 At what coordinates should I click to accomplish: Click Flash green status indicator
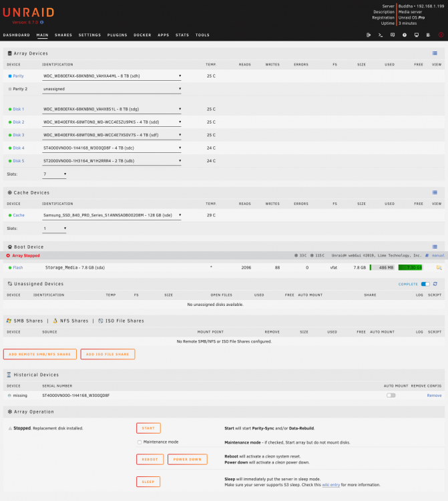tap(10, 268)
